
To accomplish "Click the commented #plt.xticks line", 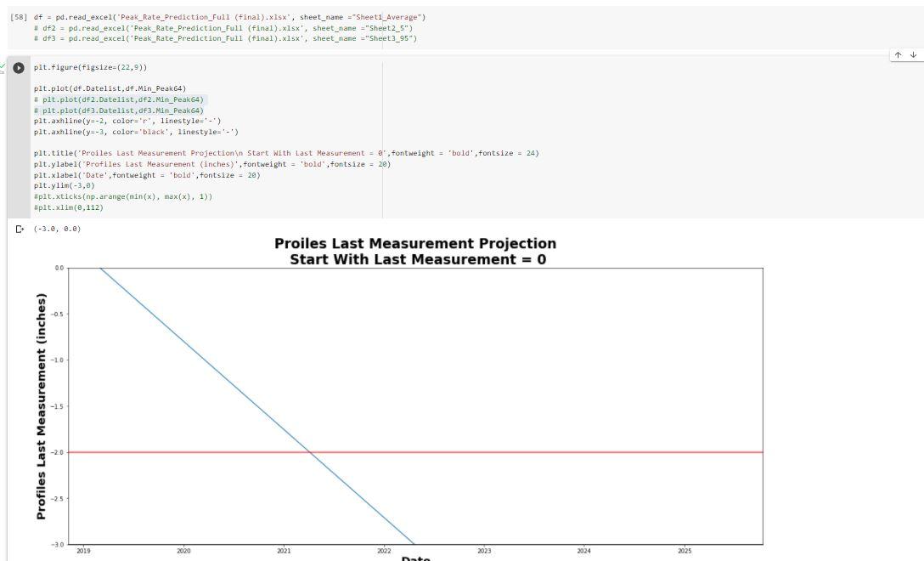I will (122, 196).
